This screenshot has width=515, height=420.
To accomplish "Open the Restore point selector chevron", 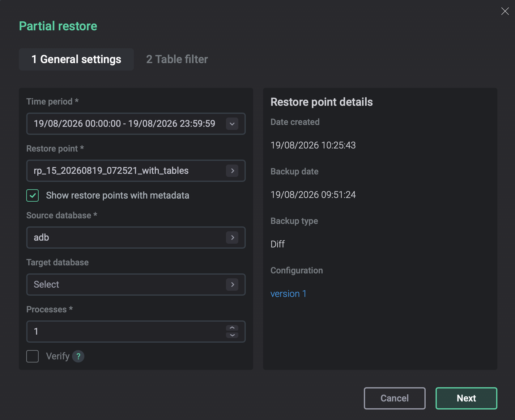I will click(232, 171).
